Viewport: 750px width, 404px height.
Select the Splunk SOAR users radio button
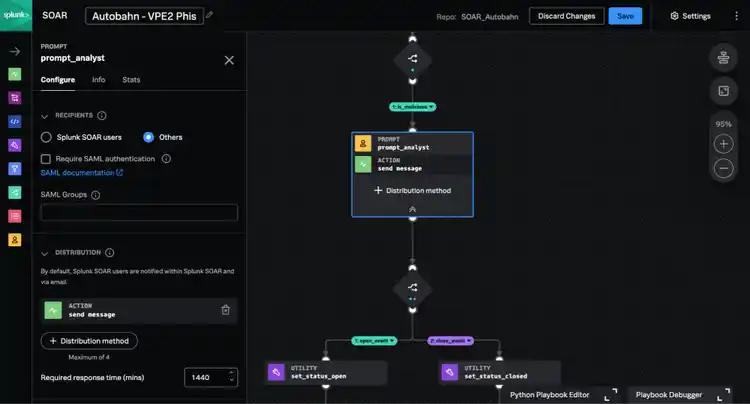[46, 137]
